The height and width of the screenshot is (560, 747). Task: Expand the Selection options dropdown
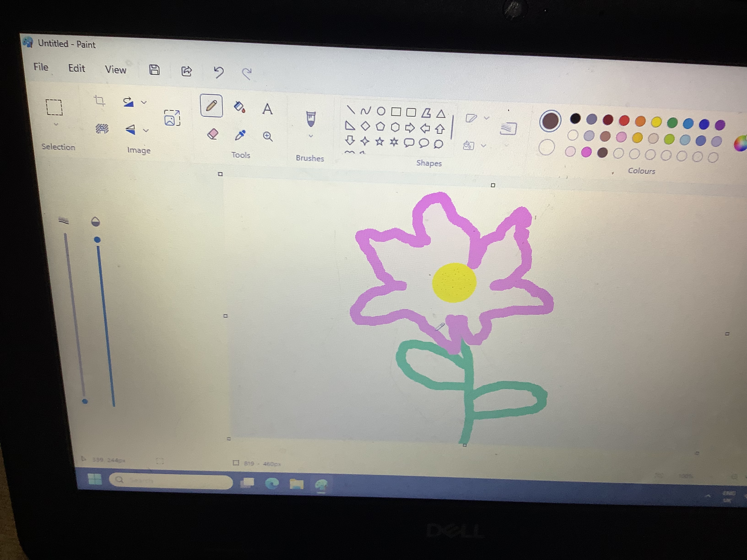pos(56,124)
